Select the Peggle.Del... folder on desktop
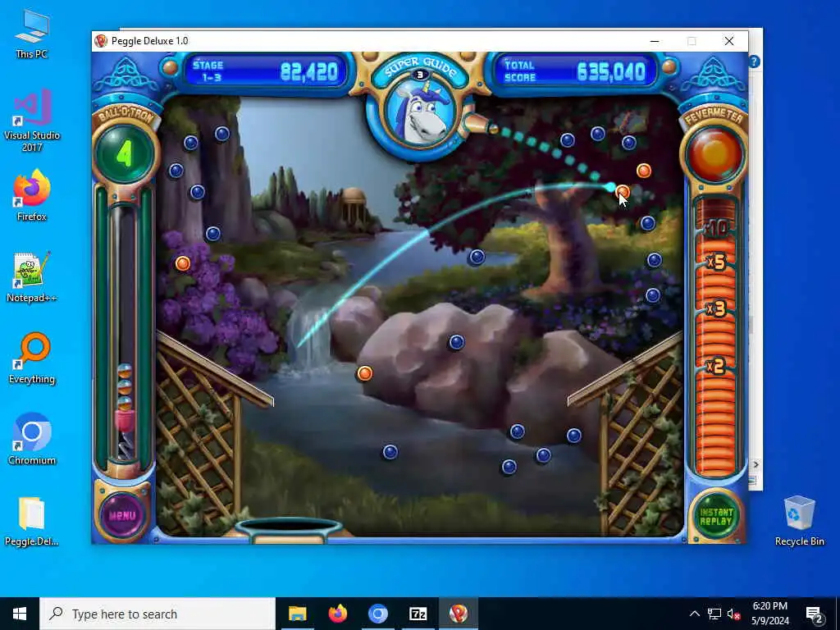Image resolution: width=840 pixels, height=630 pixels. click(x=32, y=522)
